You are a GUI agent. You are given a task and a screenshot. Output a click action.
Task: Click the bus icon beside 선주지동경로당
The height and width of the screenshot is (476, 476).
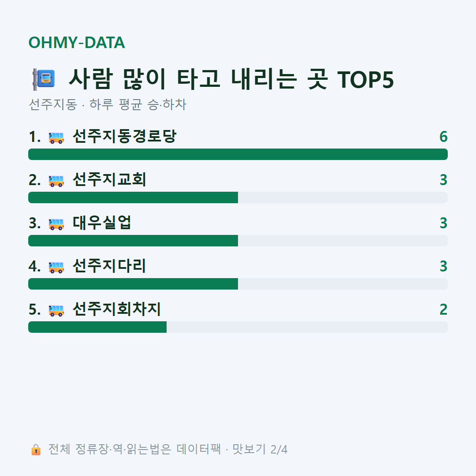[56, 138]
